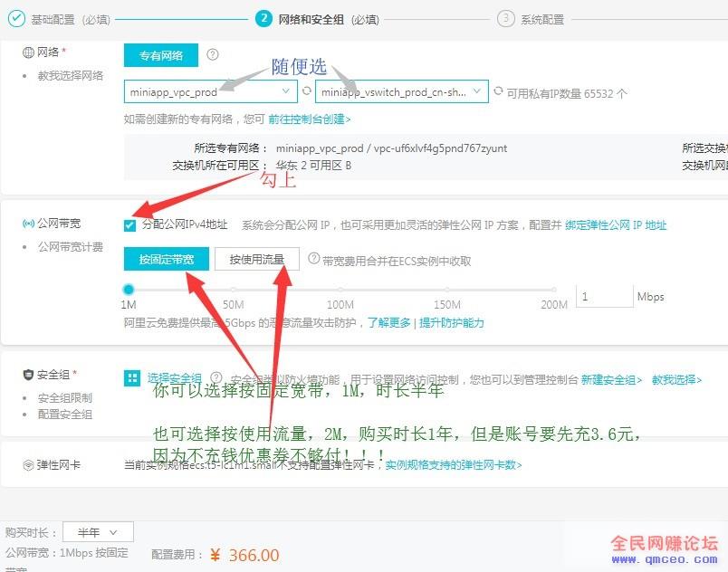Screen dimensions: 728x572
Task: Open 教我选择 security group link
Action: click(x=676, y=380)
